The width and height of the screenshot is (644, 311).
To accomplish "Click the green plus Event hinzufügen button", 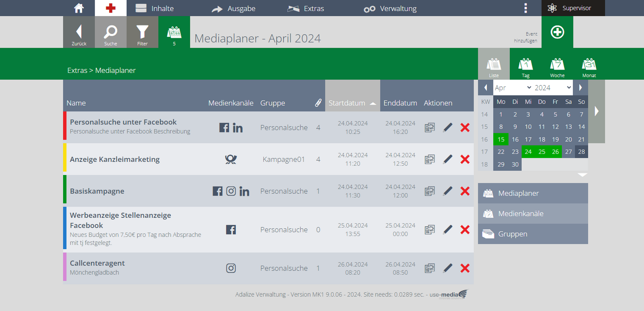I will (x=557, y=32).
